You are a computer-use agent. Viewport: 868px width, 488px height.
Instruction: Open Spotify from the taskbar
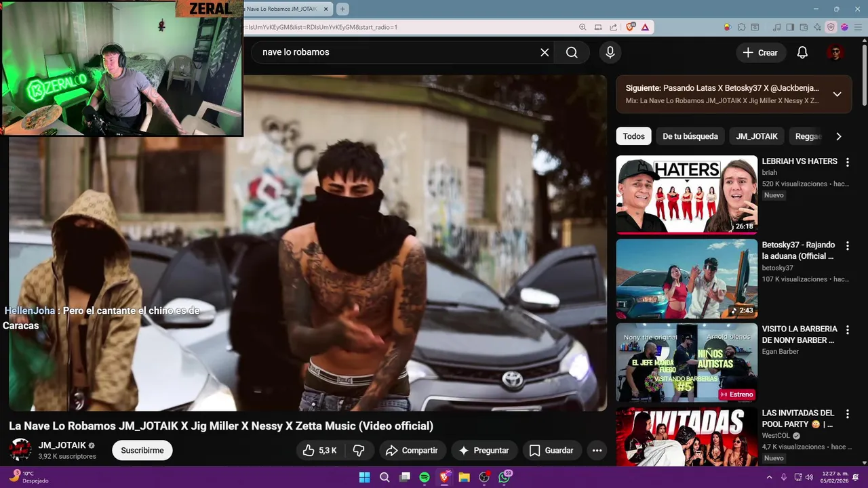click(x=425, y=477)
